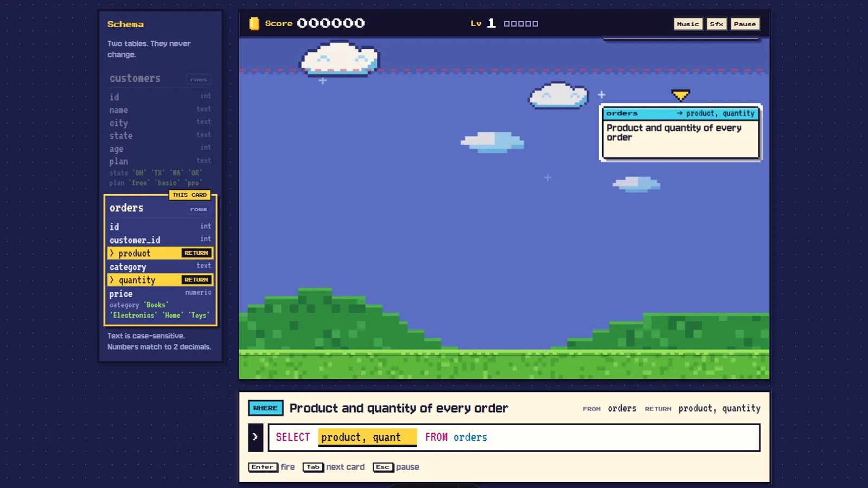This screenshot has height=488, width=868.
Task: Toggle the Music button
Action: (688, 24)
